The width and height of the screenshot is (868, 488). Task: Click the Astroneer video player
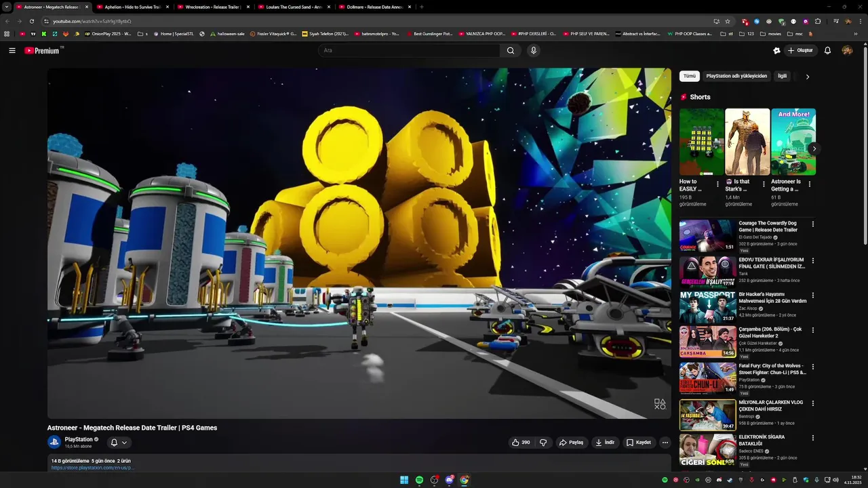click(x=359, y=243)
